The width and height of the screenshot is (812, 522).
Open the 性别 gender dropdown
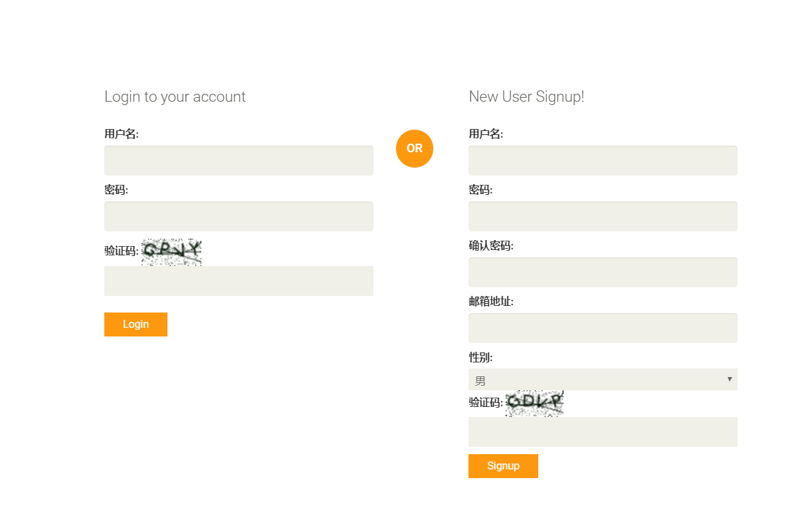pos(603,380)
